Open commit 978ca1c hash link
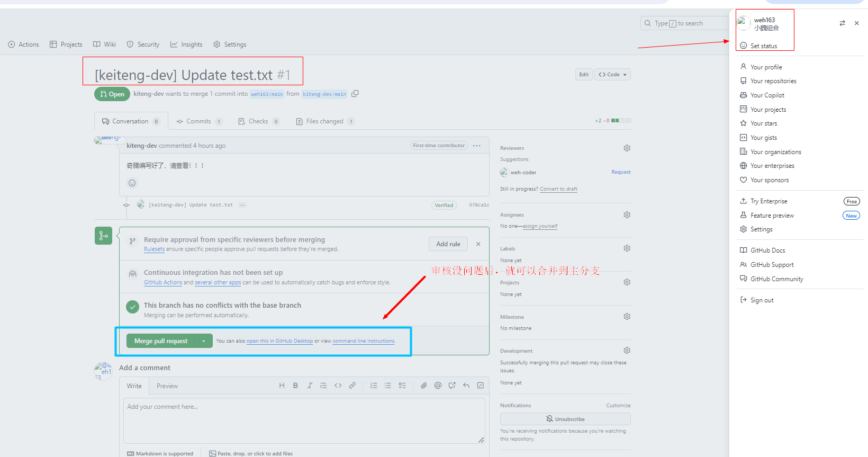868x457 pixels. tap(479, 205)
